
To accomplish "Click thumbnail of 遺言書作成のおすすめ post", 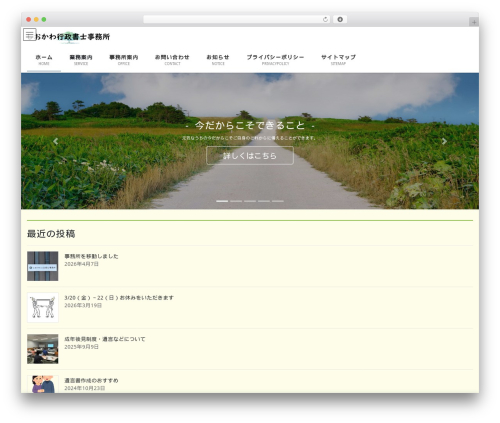I will (43, 384).
